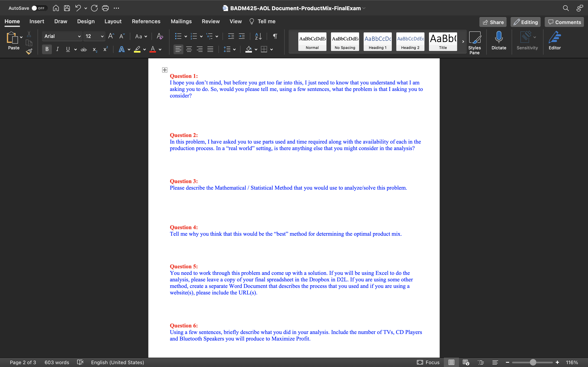Click the Share button
The width and height of the screenshot is (588, 367).
(493, 22)
